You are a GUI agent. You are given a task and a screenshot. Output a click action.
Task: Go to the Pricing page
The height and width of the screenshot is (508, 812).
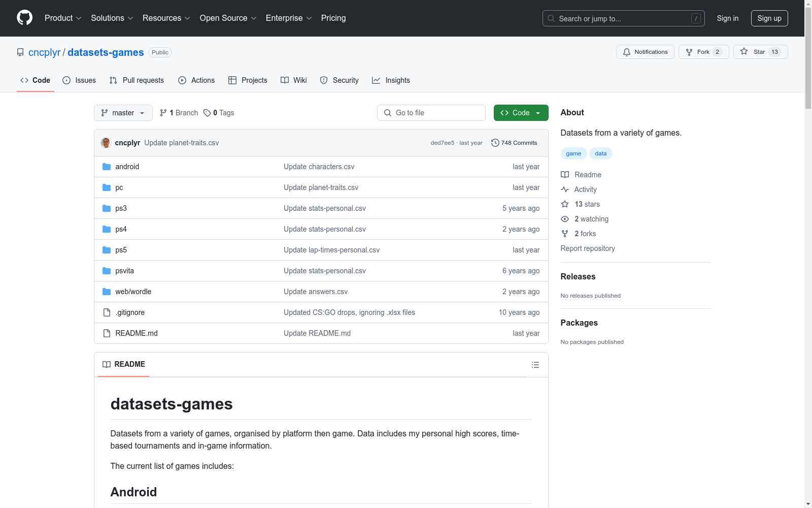click(333, 18)
